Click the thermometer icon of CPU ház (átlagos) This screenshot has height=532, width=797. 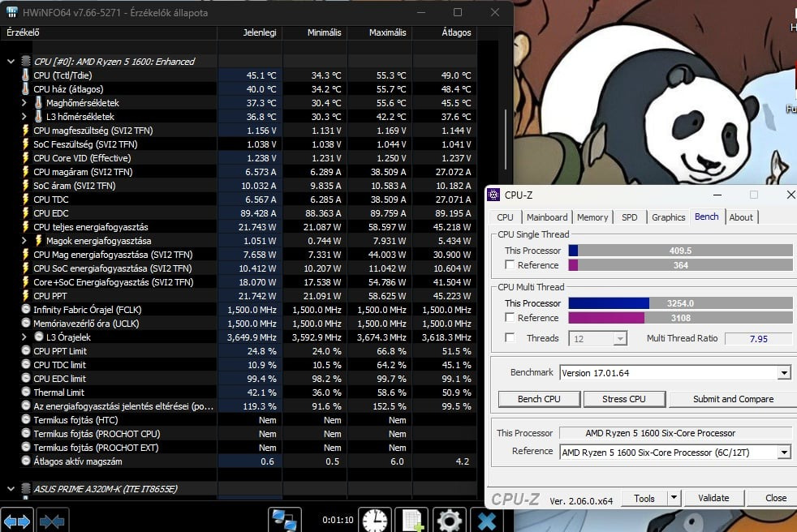(x=25, y=89)
